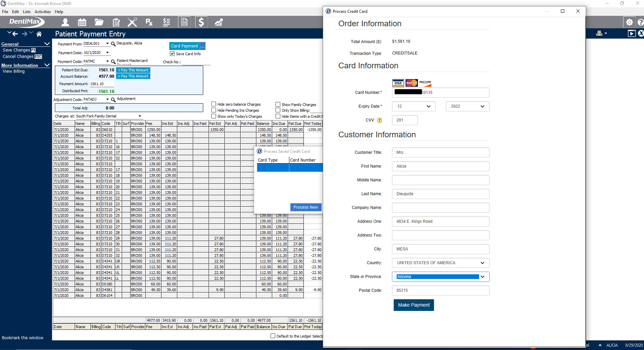Uncheck the Save Card Info checkbox
This screenshot has width=644, height=350.
[x=172, y=54]
